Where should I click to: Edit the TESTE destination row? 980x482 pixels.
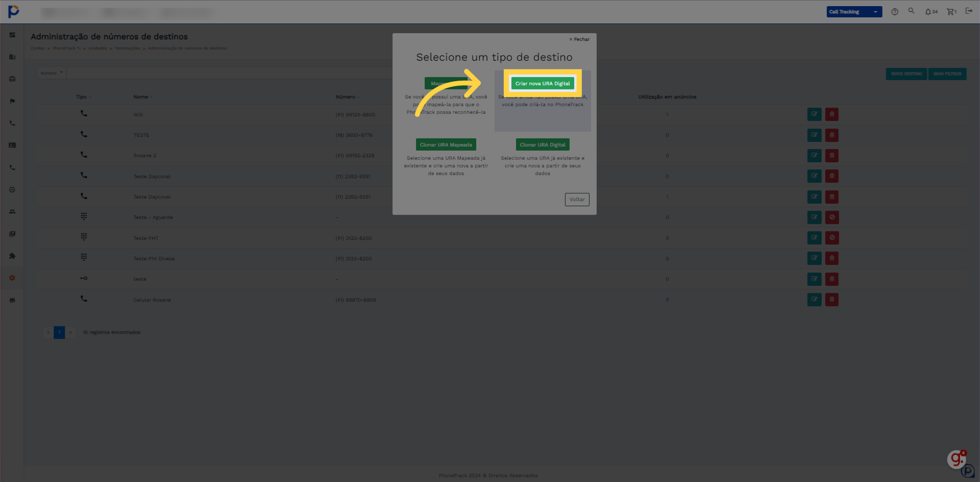[x=814, y=135]
